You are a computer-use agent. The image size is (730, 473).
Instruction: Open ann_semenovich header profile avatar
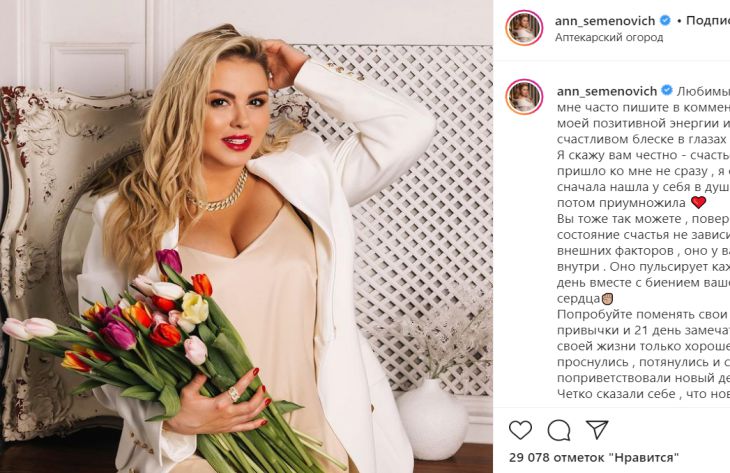[x=524, y=28]
